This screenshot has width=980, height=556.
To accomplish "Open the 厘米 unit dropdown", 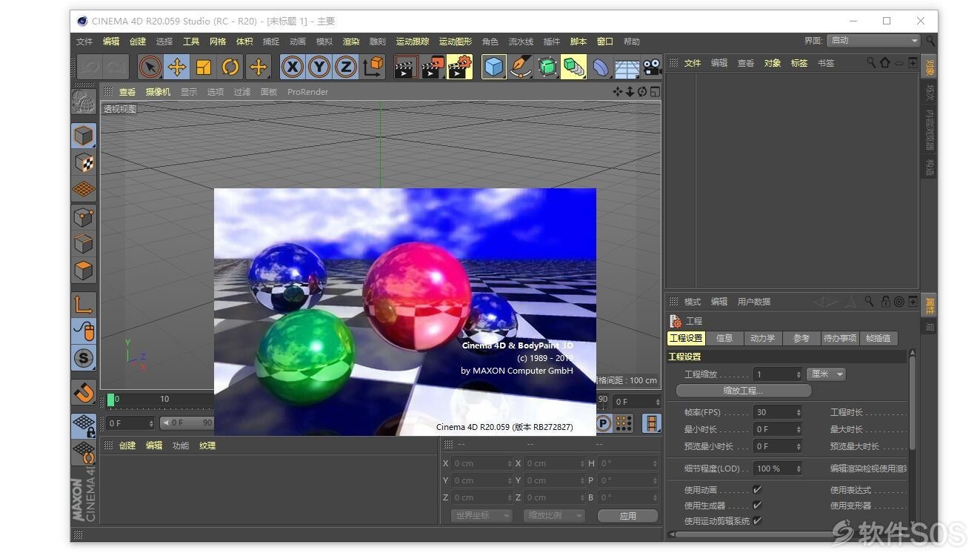I will point(826,374).
